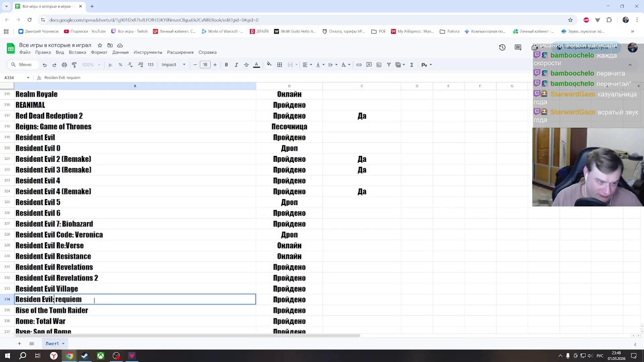Screen dimensions: 644x362
Task: Toggle strikethrough formatting
Action: point(246,65)
